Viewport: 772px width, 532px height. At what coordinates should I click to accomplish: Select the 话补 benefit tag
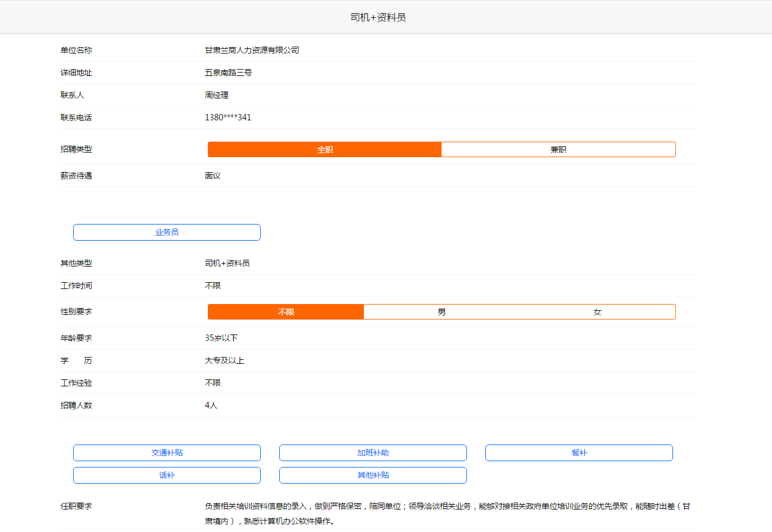tap(167, 475)
